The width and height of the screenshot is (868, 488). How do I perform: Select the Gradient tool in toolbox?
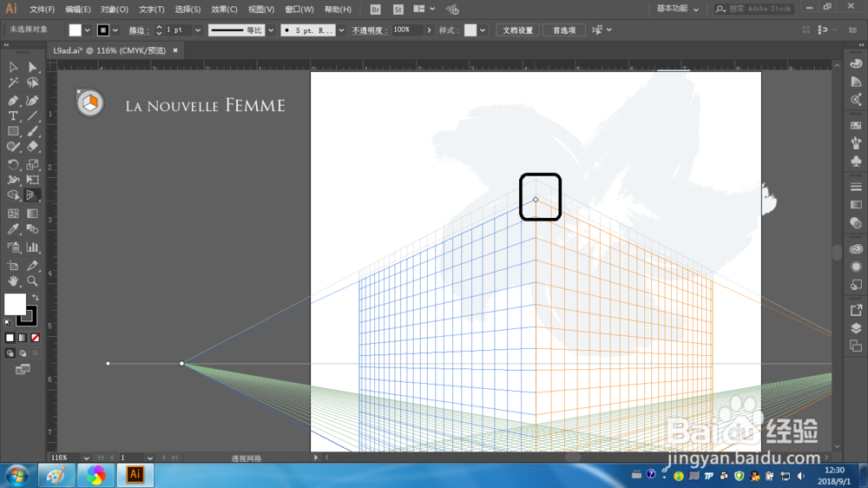(x=33, y=214)
